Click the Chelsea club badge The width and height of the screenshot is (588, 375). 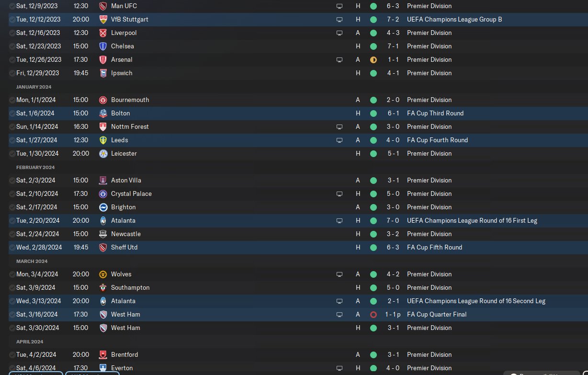(103, 46)
